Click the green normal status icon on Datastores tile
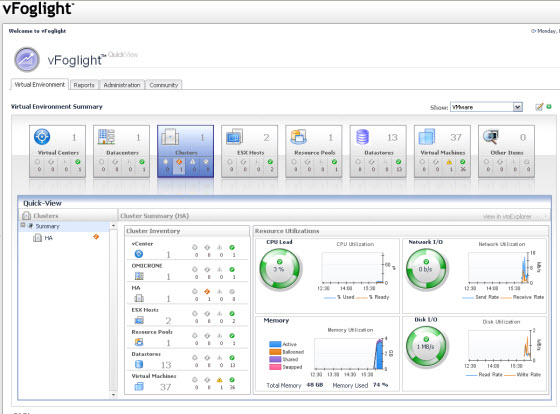 click(x=399, y=162)
